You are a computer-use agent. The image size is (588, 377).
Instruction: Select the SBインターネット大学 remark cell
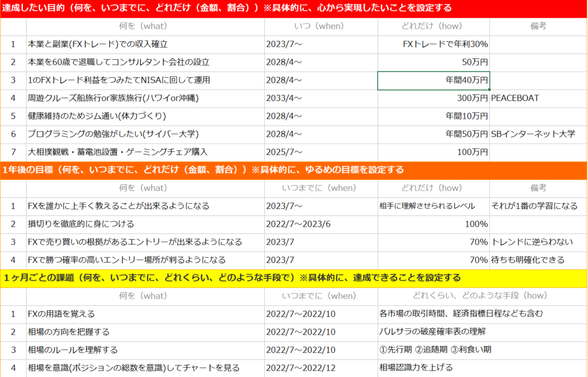coord(537,134)
